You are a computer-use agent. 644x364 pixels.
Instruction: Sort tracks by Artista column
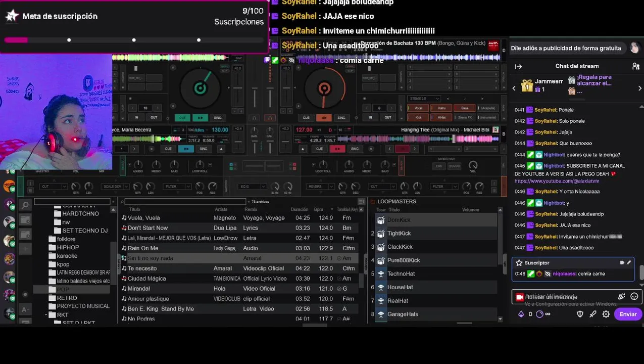coord(221,209)
